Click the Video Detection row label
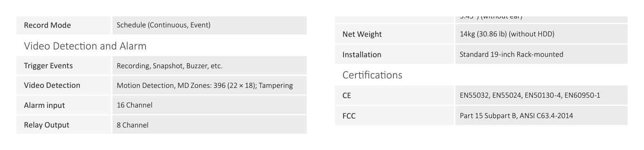644x150 pixels. coord(63,85)
